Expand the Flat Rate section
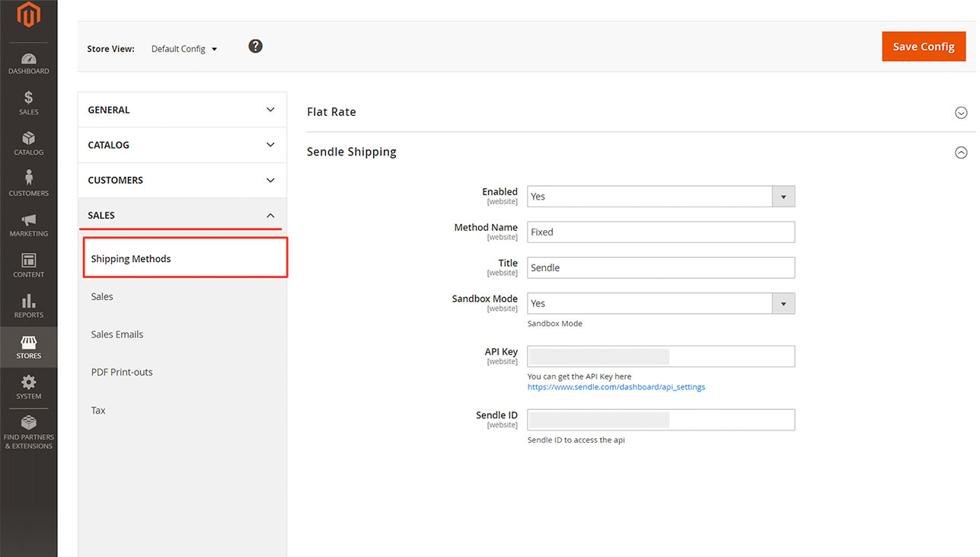980x557 pixels. [961, 113]
